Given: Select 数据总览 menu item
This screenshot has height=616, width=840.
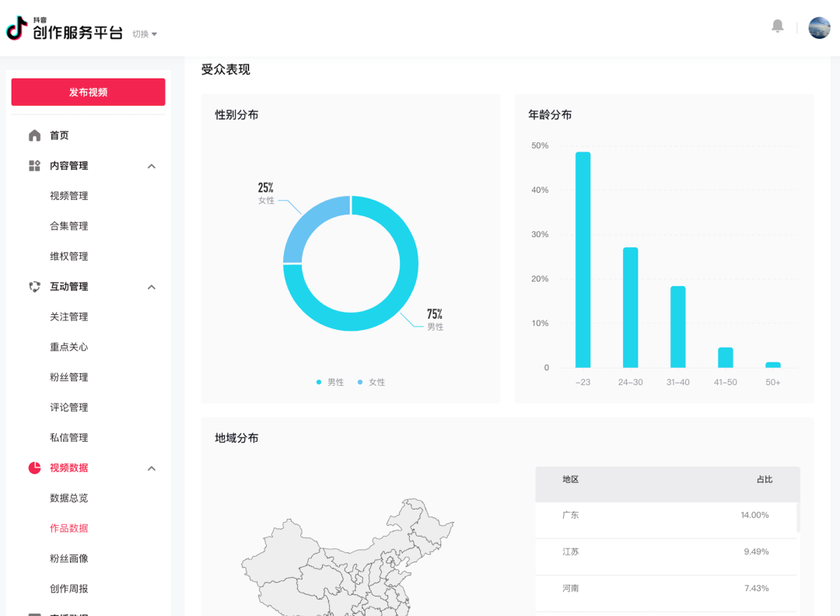Looking at the screenshot, I should click(x=69, y=498).
